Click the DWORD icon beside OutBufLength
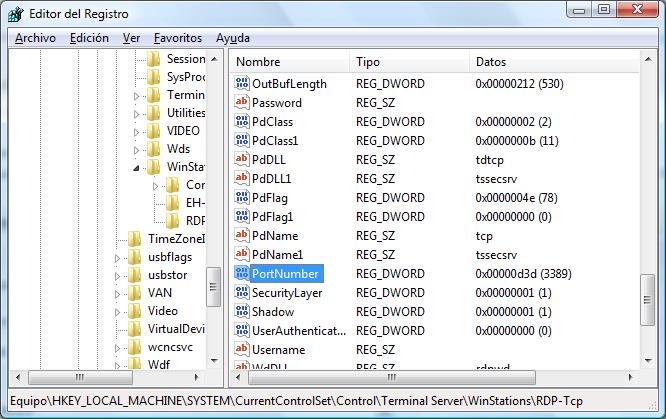666x419 pixels. click(242, 83)
